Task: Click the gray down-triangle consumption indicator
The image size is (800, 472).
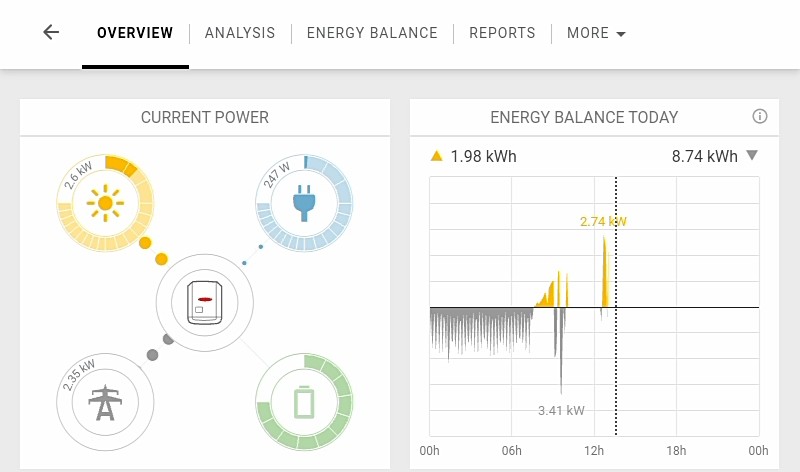Action: tap(752, 155)
